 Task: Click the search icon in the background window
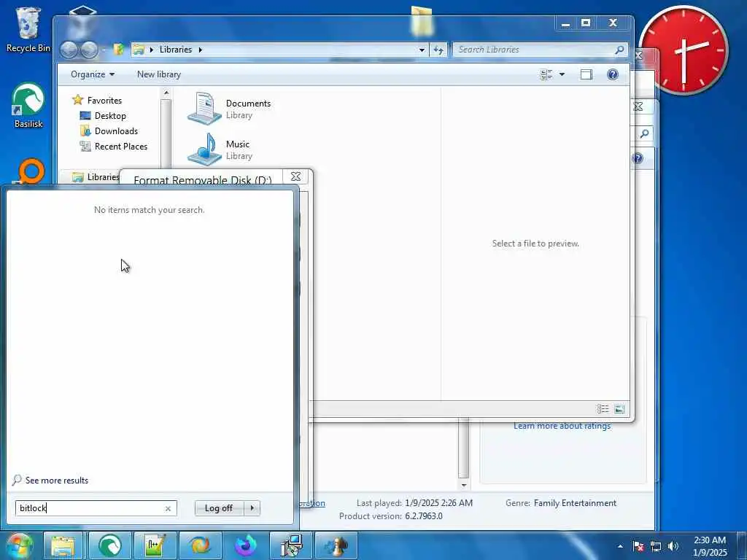pyautogui.click(x=644, y=134)
